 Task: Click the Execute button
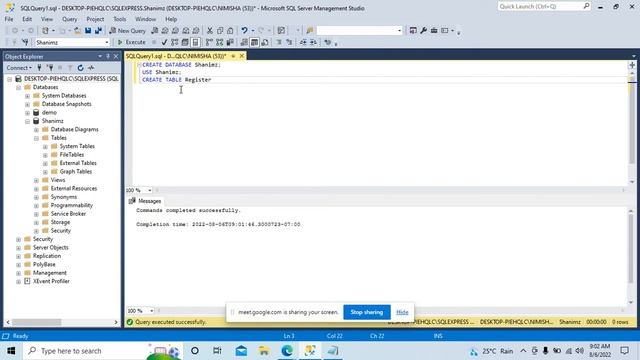click(x=131, y=42)
